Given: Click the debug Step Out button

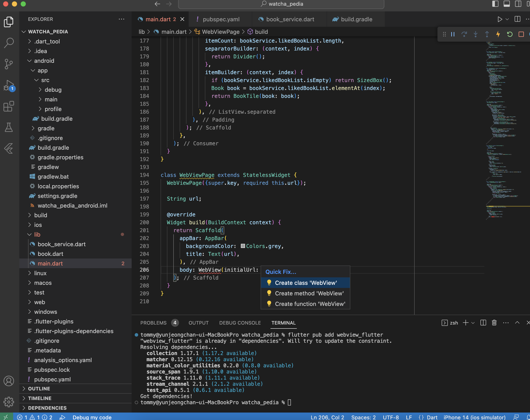Looking at the screenshot, I should coord(487,34).
